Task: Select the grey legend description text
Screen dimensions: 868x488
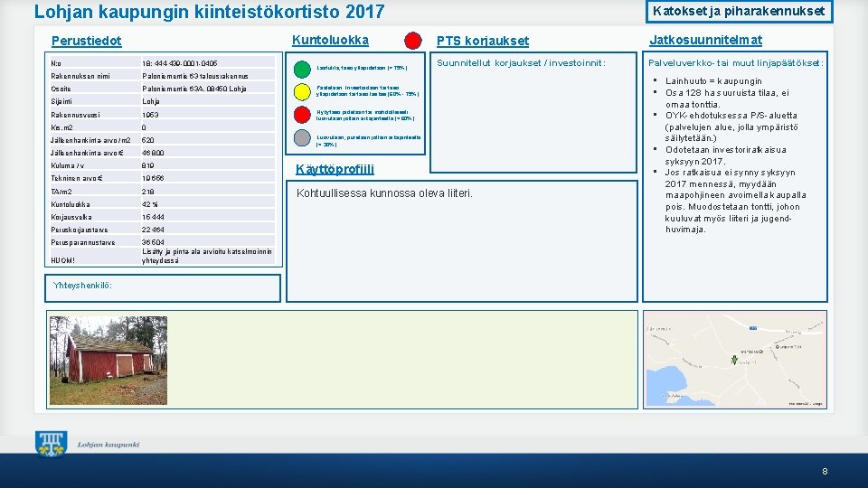Action: point(368,141)
